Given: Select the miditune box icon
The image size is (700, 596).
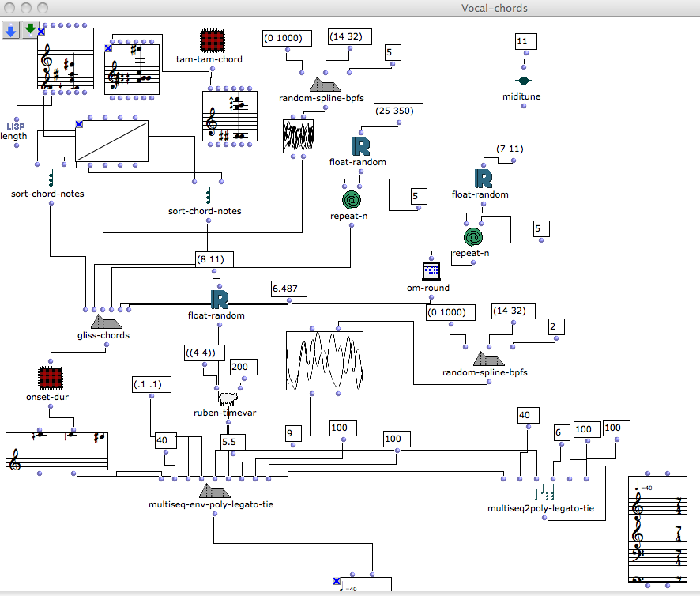Looking at the screenshot, I should (522, 81).
